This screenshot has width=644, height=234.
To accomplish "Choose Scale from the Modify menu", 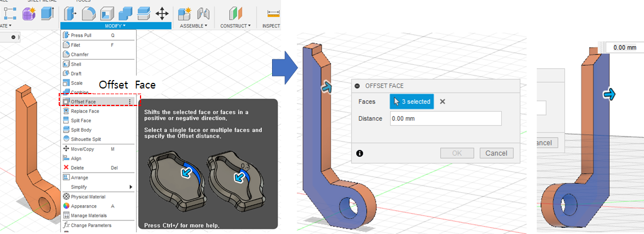I will [98, 83].
